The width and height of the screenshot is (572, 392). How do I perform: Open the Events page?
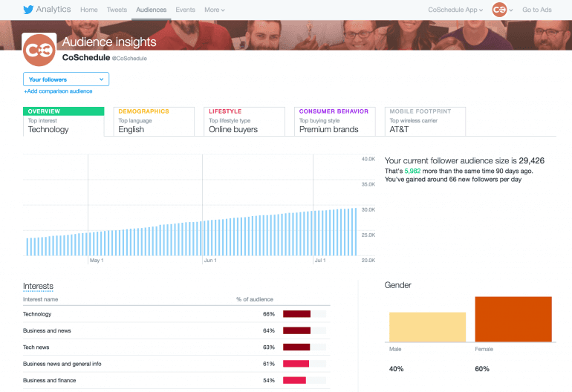(x=185, y=10)
